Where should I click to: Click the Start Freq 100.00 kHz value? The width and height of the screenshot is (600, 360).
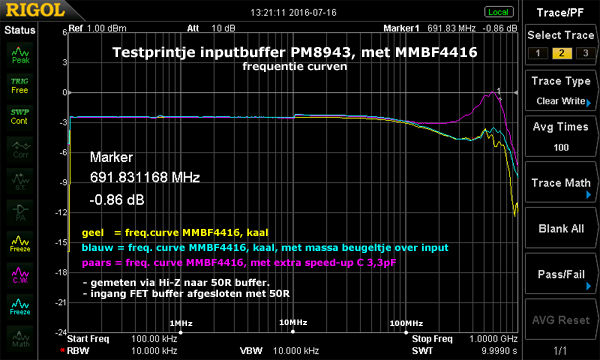click(154, 339)
